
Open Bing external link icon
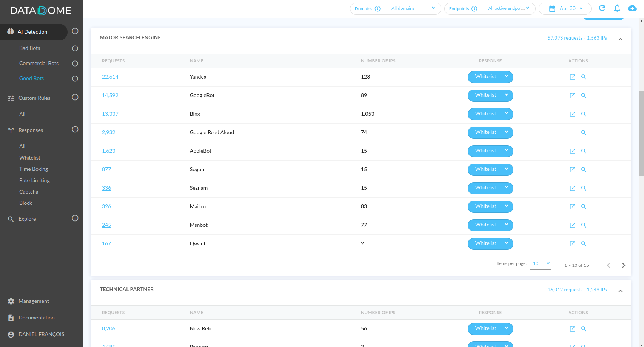573,114
